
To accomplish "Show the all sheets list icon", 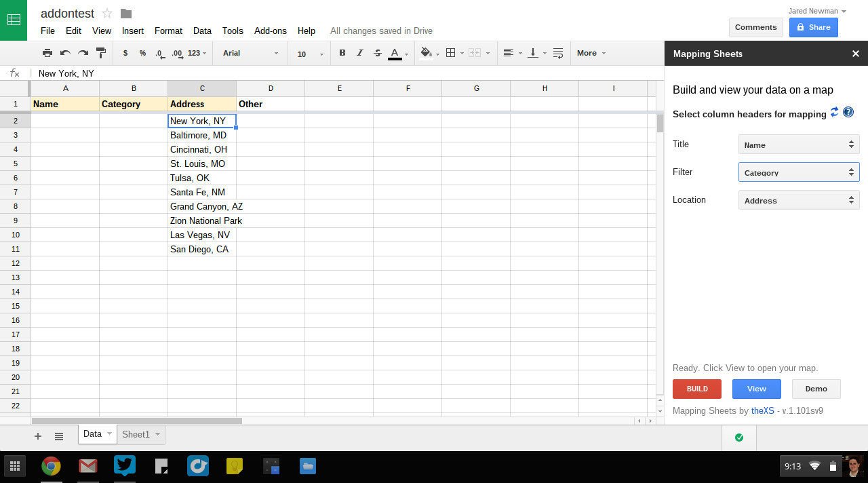I will 59,436.
